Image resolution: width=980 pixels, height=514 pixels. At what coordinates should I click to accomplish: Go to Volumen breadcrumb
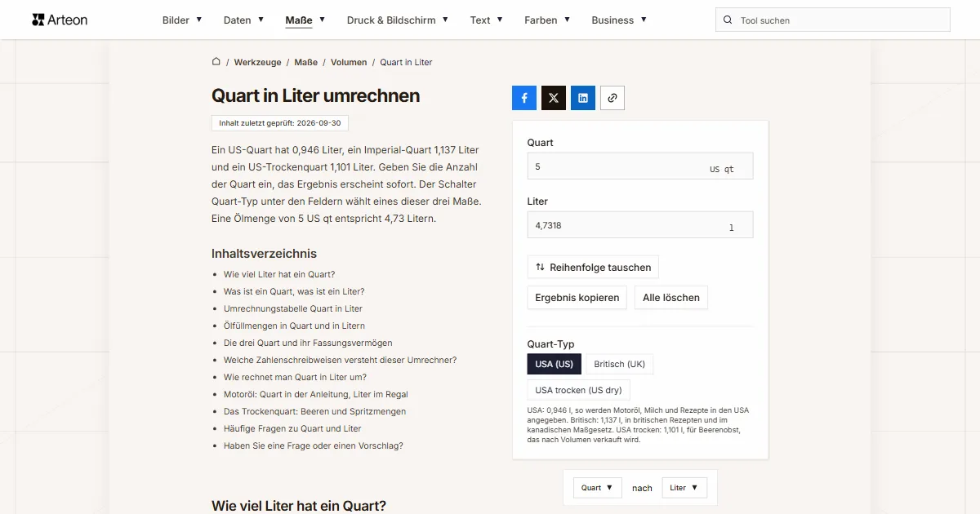(x=349, y=62)
